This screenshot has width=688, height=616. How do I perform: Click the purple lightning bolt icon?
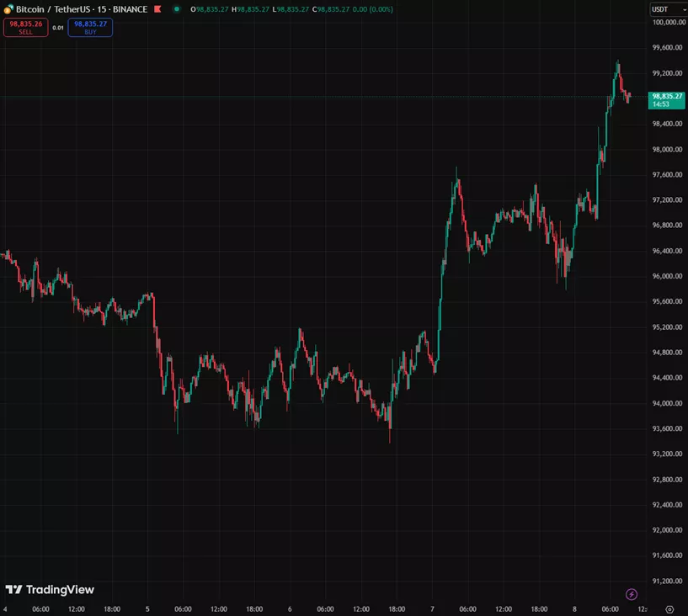pyautogui.click(x=632, y=594)
